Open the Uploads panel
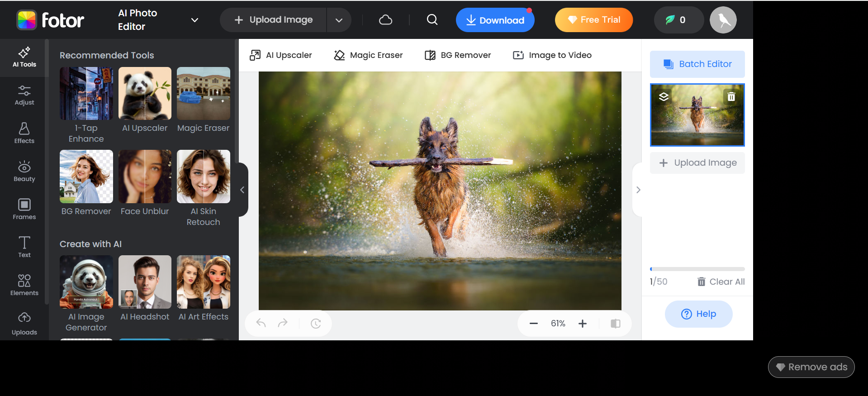This screenshot has width=868, height=396. tap(24, 324)
